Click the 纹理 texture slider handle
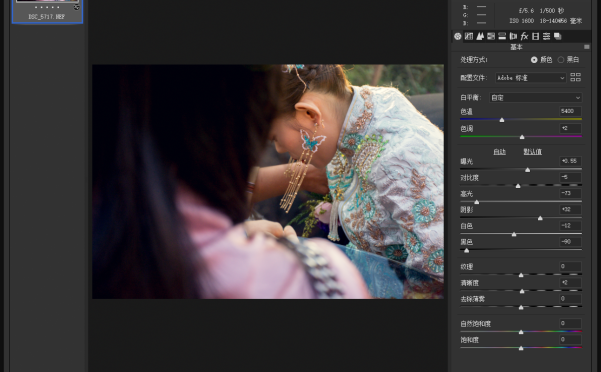Image resolution: width=601 pixels, height=372 pixels. (521, 275)
